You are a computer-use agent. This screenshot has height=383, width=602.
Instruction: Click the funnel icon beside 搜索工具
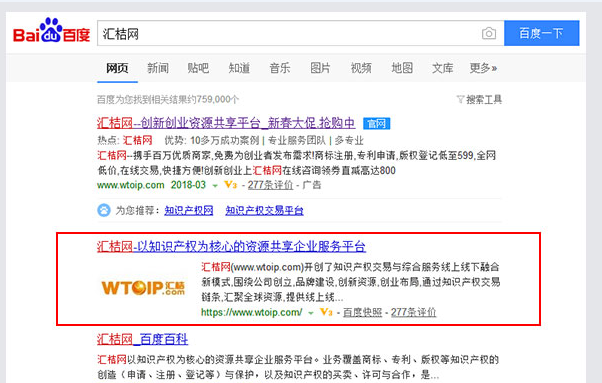point(460,100)
